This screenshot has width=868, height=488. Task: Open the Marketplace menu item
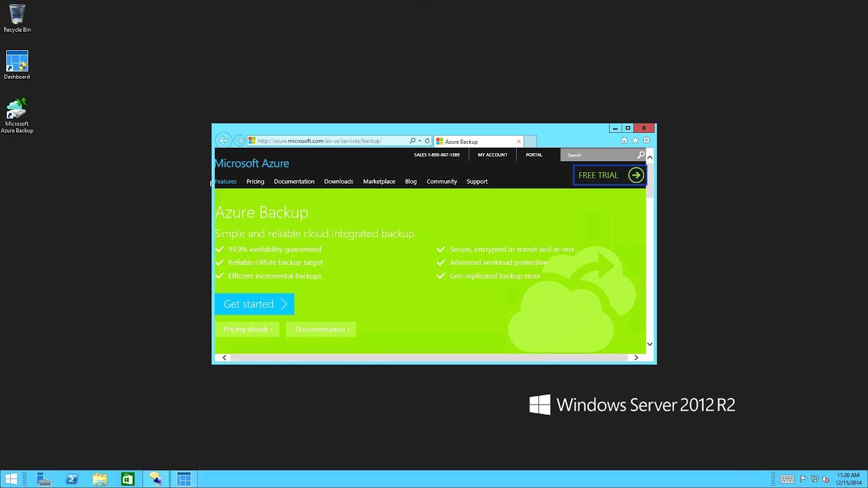tap(379, 182)
